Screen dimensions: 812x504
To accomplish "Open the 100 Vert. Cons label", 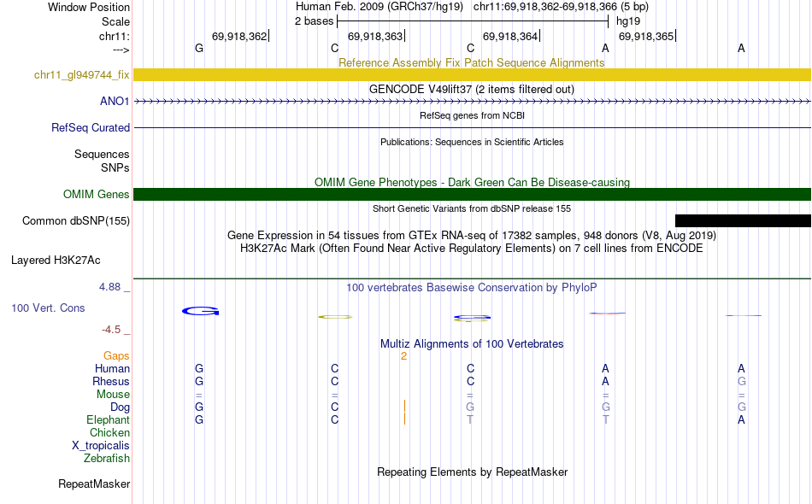I will tap(48, 308).
